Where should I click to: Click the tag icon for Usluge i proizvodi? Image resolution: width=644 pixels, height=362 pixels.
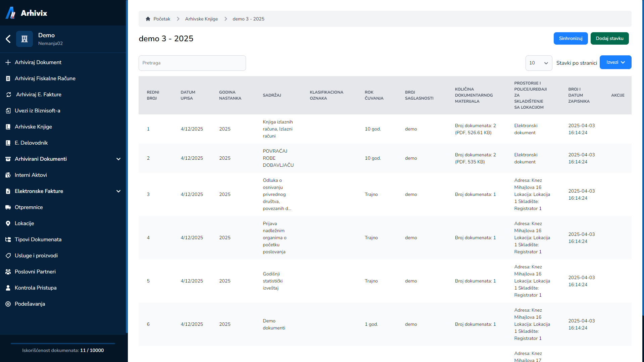tap(8, 256)
